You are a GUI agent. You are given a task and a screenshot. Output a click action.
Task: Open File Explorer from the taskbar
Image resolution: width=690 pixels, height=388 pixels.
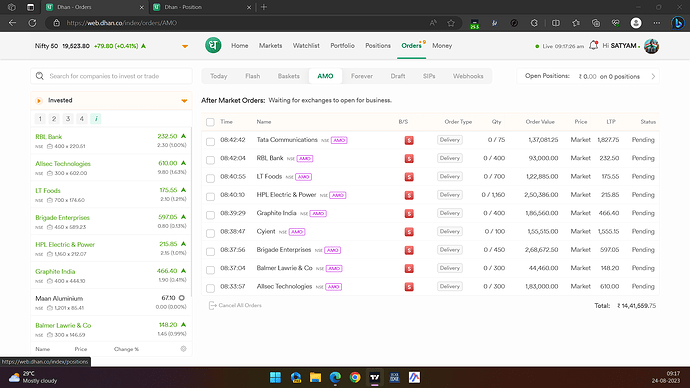(315, 377)
